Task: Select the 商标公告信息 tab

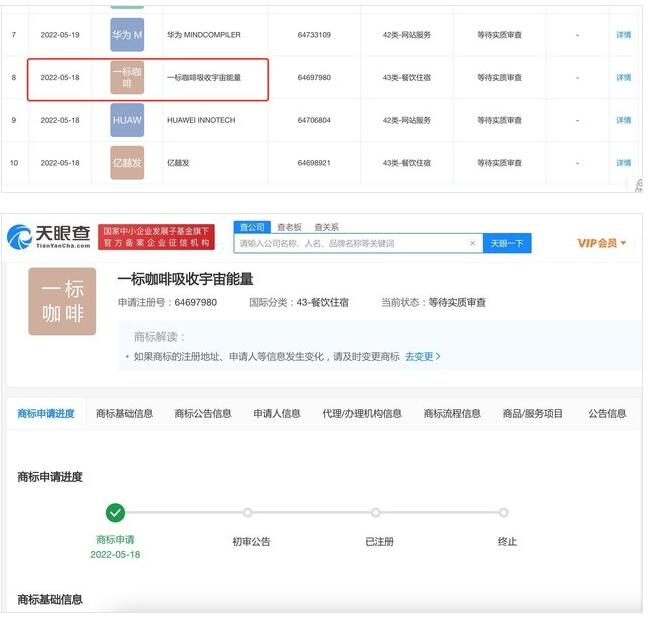Action: tap(203, 413)
